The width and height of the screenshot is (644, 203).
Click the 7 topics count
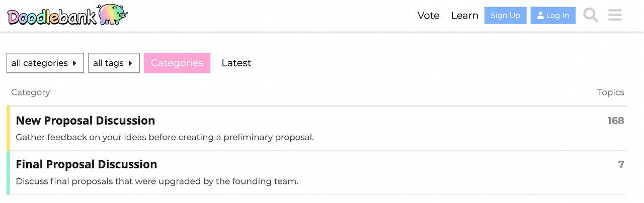click(x=621, y=164)
